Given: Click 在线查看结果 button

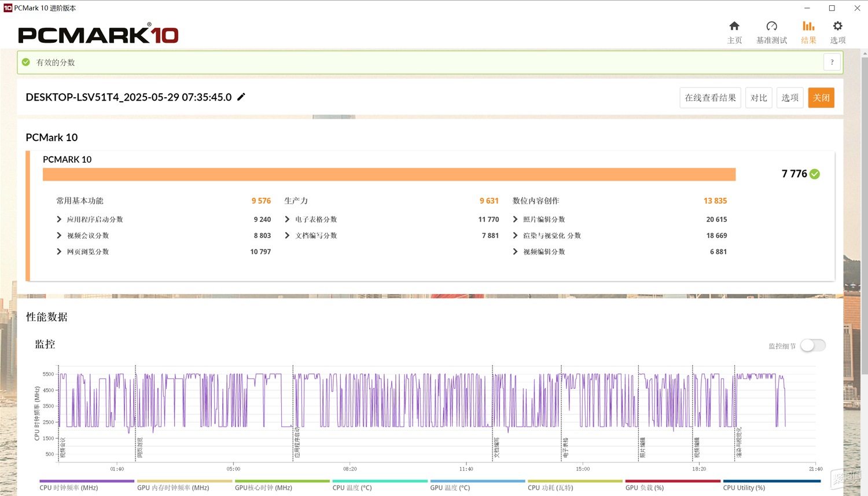Looking at the screenshot, I should pyautogui.click(x=710, y=98).
